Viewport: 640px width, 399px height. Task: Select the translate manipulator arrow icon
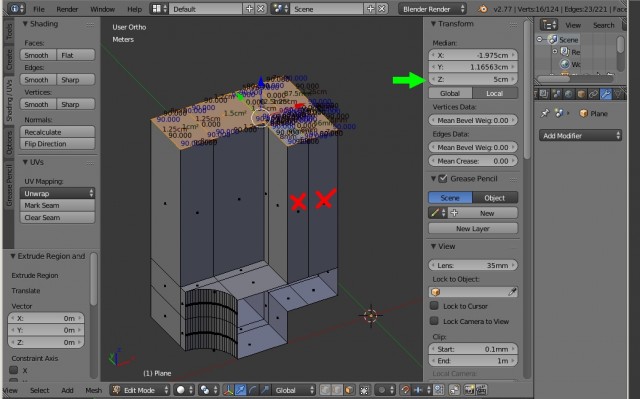coord(240,390)
